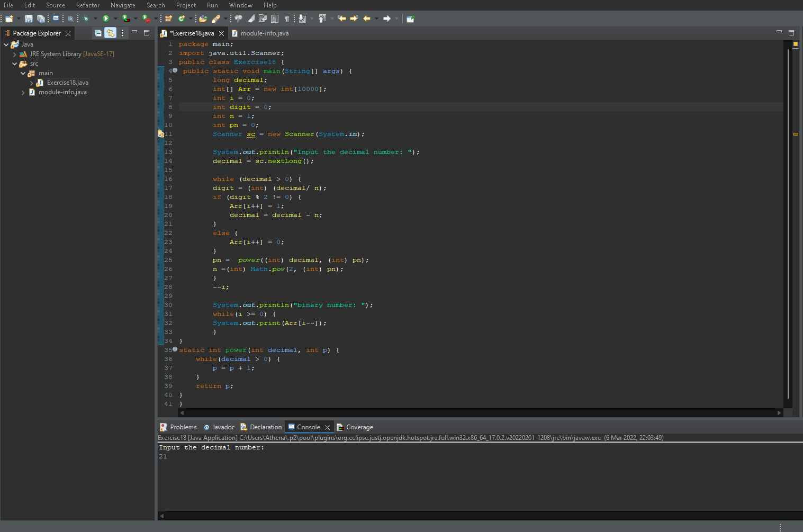Image resolution: width=803 pixels, height=532 pixels.
Task: Click the Collapse All icon in Package Explorer
Action: click(x=98, y=33)
